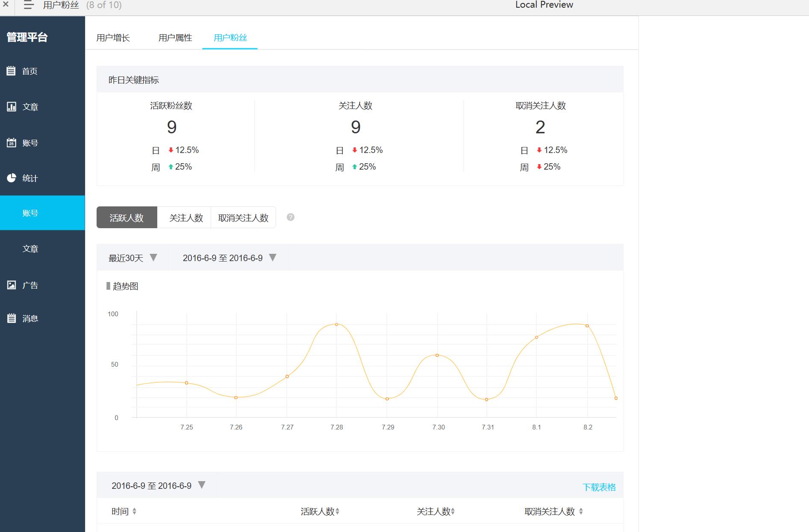Viewport: 809px width, 532px height.
Task: Click the 7.28 peak data point on chart
Action: [x=337, y=324]
